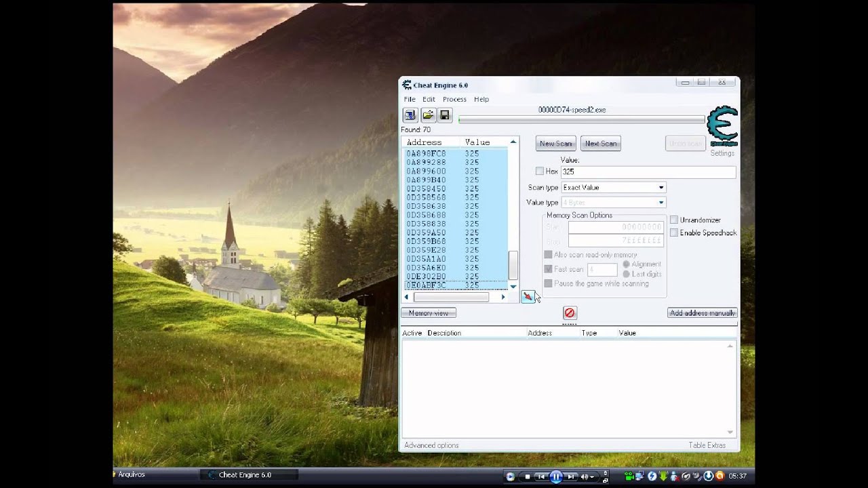Click the results list scroll right arrow

coord(503,297)
